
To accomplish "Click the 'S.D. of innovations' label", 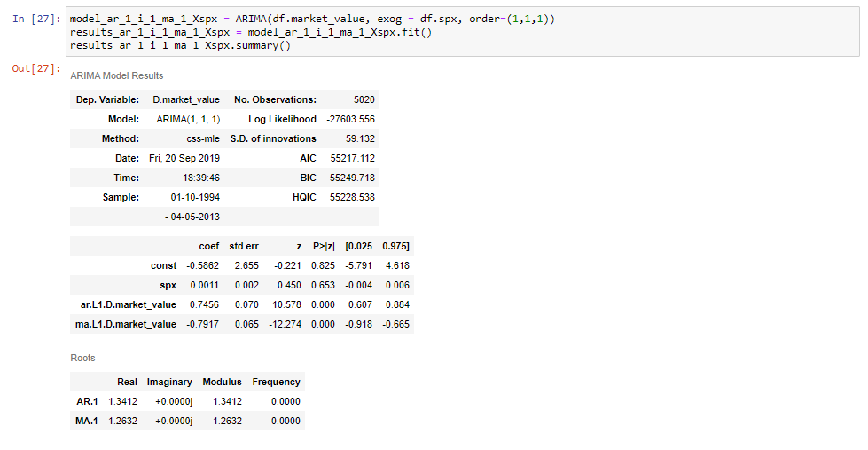I will pyautogui.click(x=273, y=138).
